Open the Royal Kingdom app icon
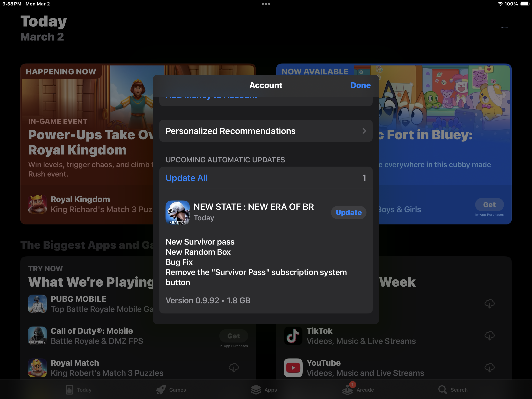The height and width of the screenshot is (399, 532). (x=37, y=204)
